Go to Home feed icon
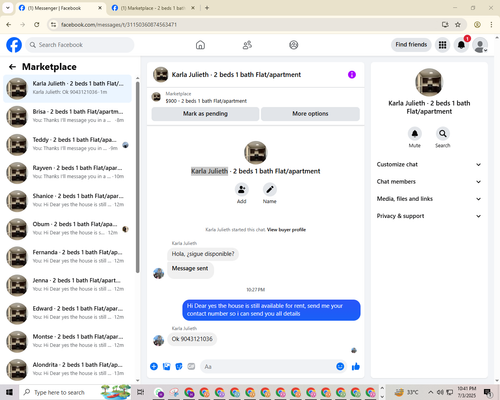Screen dimensions: 500x400 point(200,45)
